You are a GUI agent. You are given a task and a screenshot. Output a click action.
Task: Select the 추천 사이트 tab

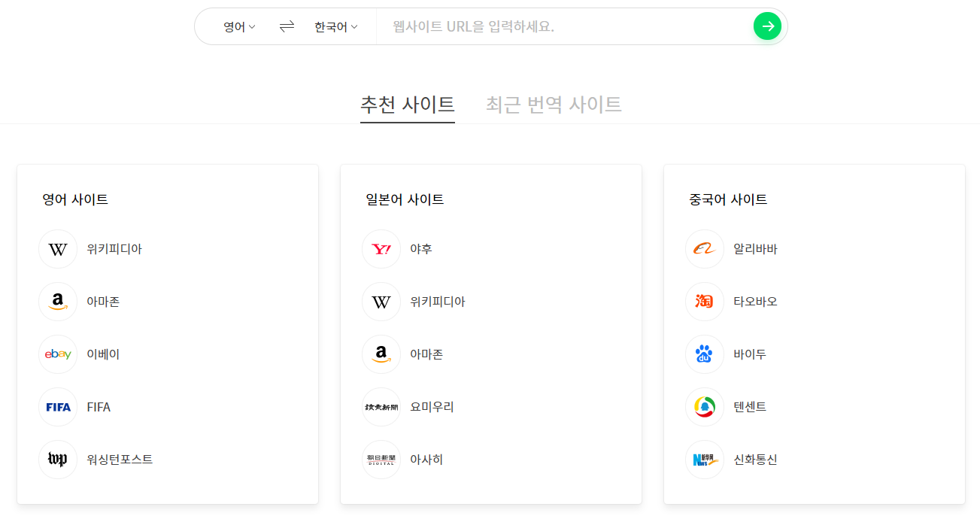coord(408,104)
